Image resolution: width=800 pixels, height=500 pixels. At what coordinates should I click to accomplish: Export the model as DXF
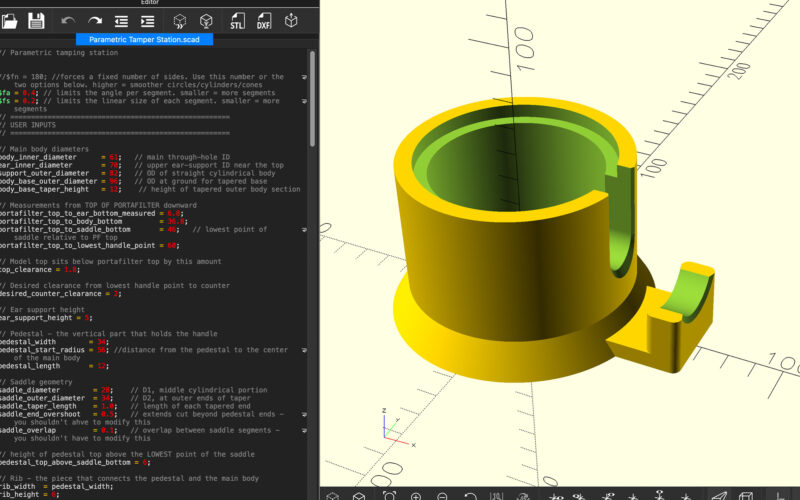point(264,21)
